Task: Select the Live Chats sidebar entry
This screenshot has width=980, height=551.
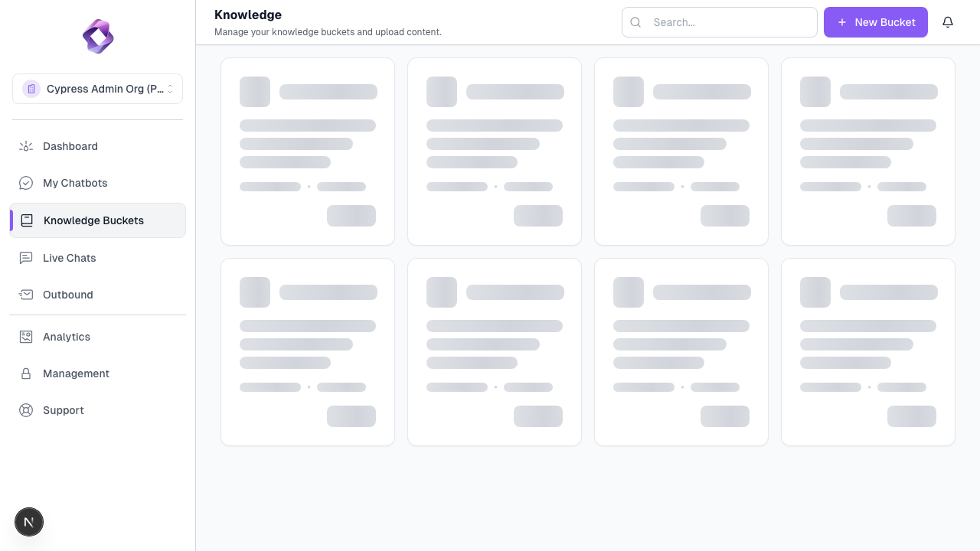Action: pos(69,258)
